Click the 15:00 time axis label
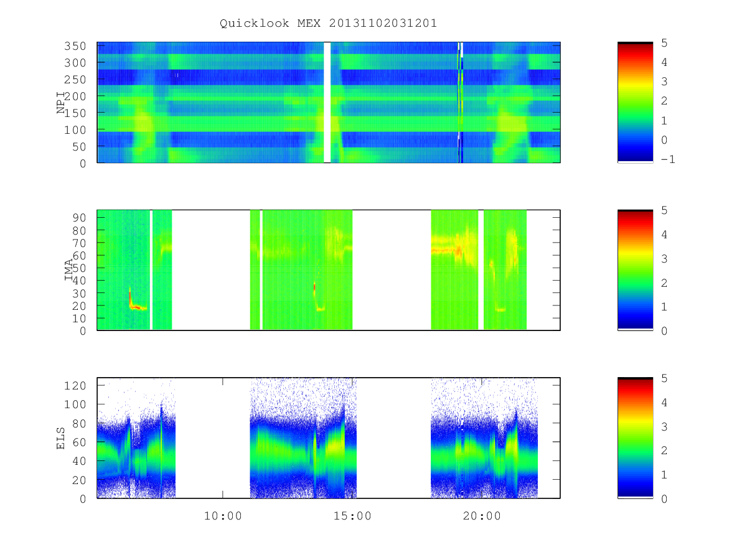The height and width of the screenshot is (560, 747). click(352, 516)
